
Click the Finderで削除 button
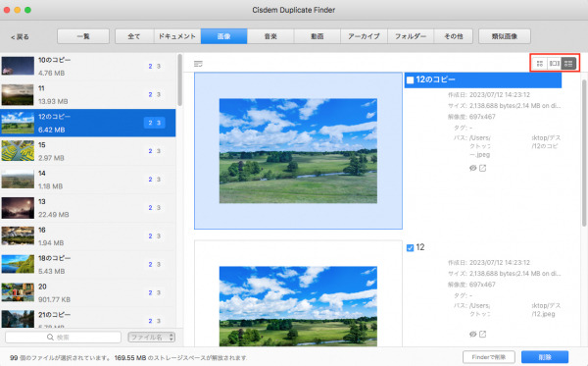489,357
